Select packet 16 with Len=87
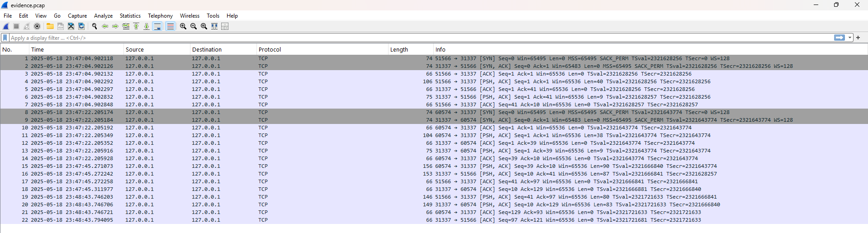Image resolution: width=868 pixels, height=233 pixels. [434, 174]
